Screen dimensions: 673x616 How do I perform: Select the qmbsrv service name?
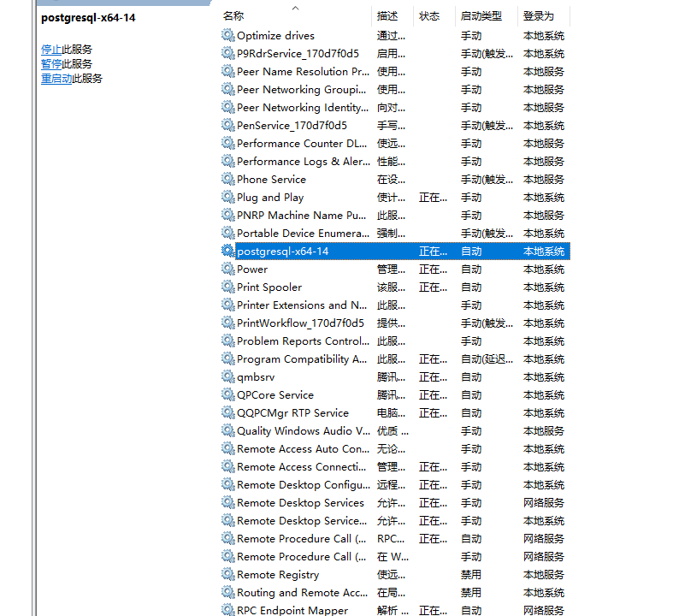(x=256, y=377)
